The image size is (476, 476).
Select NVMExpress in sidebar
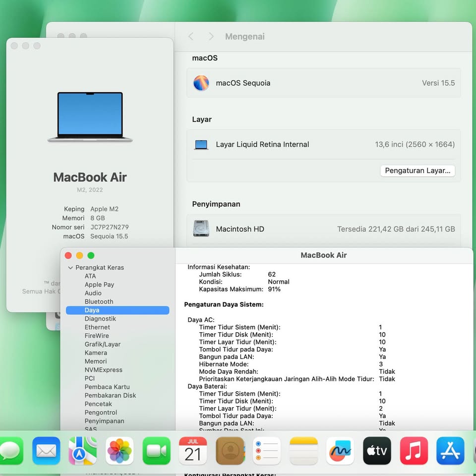tap(103, 370)
